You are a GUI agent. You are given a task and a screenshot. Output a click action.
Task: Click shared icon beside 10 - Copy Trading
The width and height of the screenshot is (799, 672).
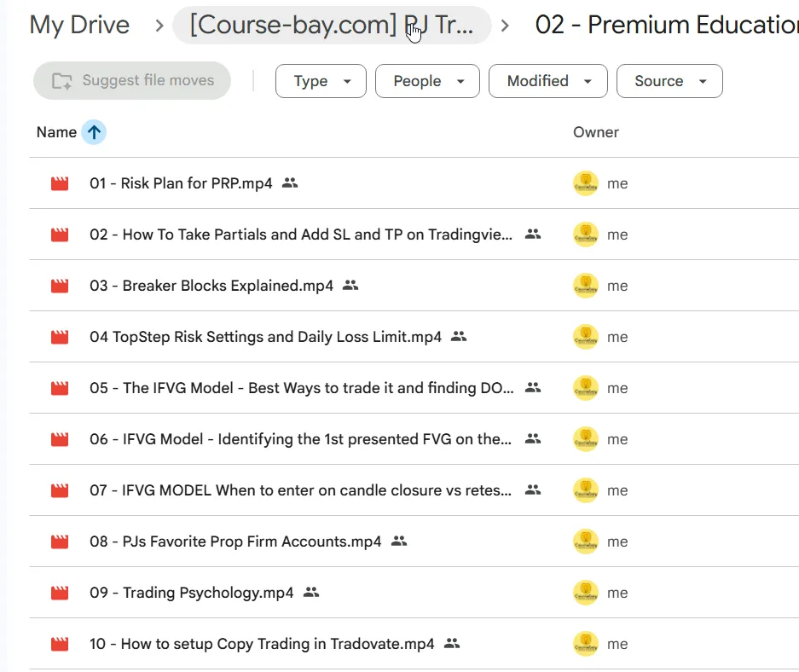click(x=452, y=644)
